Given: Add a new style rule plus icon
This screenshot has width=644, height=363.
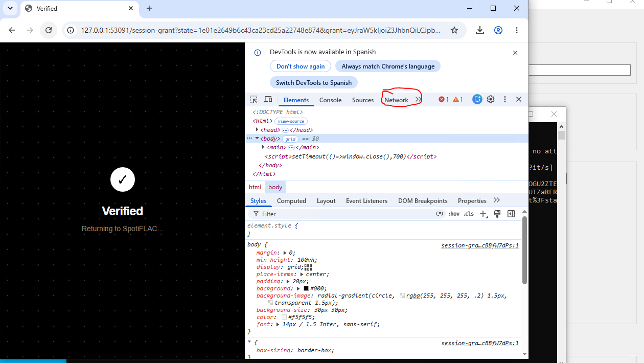Looking at the screenshot, I should click(484, 214).
